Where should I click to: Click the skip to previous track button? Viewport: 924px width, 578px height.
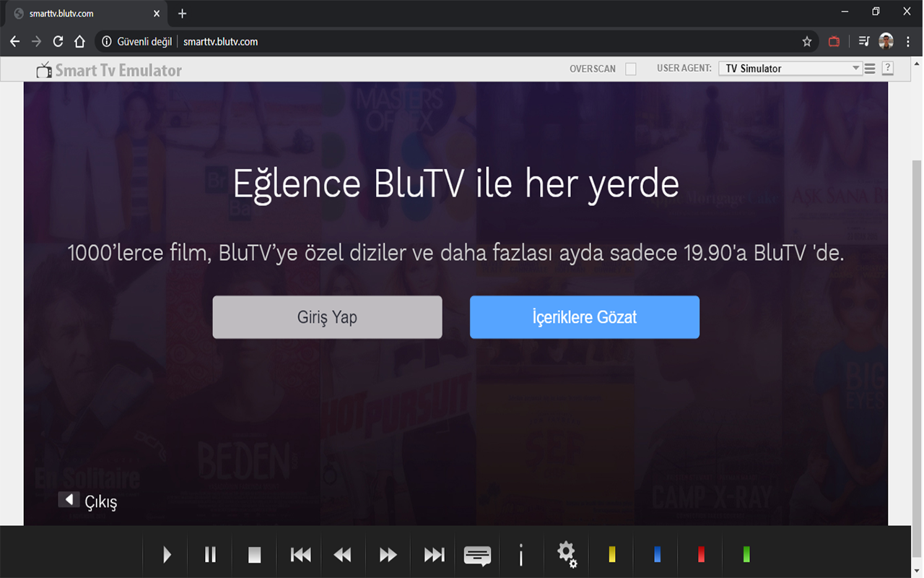(x=300, y=554)
